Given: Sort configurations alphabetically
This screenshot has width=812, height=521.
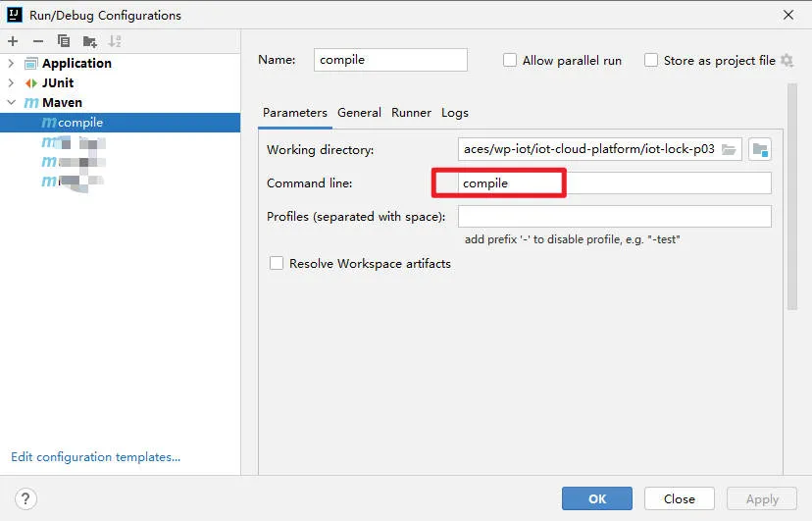Looking at the screenshot, I should tap(115, 41).
